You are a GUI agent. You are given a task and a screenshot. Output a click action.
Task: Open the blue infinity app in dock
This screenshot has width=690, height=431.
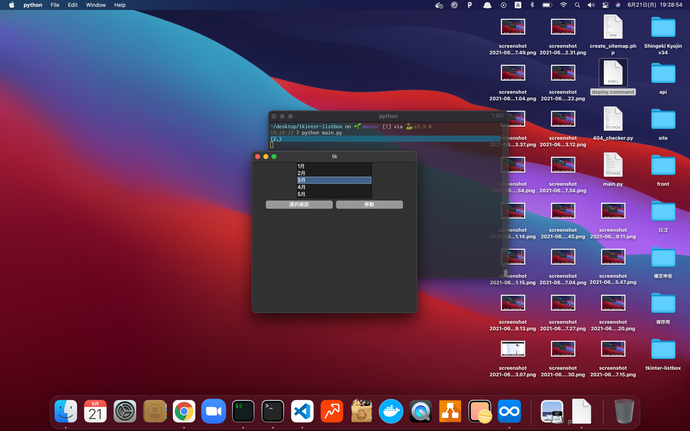pos(509,411)
